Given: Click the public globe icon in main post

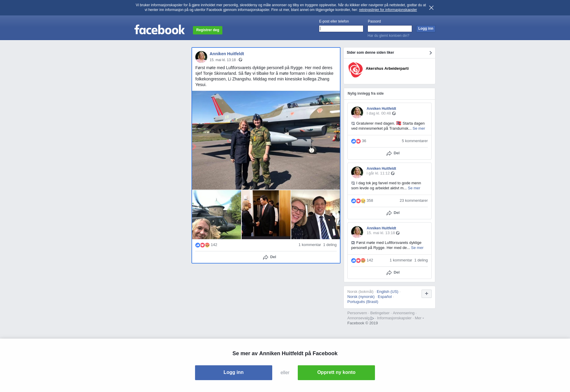Looking at the screenshot, I should pyautogui.click(x=240, y=60).
